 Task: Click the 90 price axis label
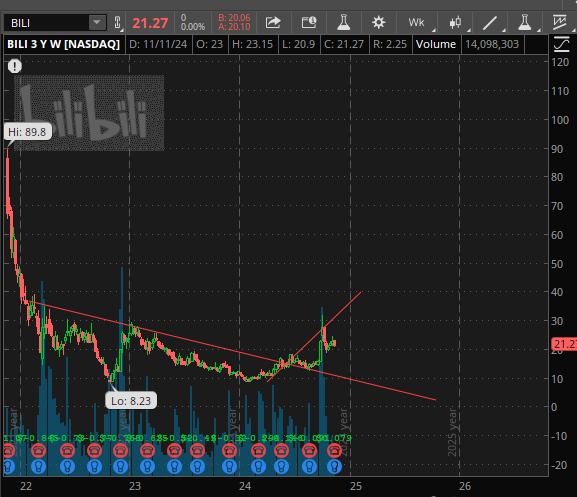coord(557,149)
